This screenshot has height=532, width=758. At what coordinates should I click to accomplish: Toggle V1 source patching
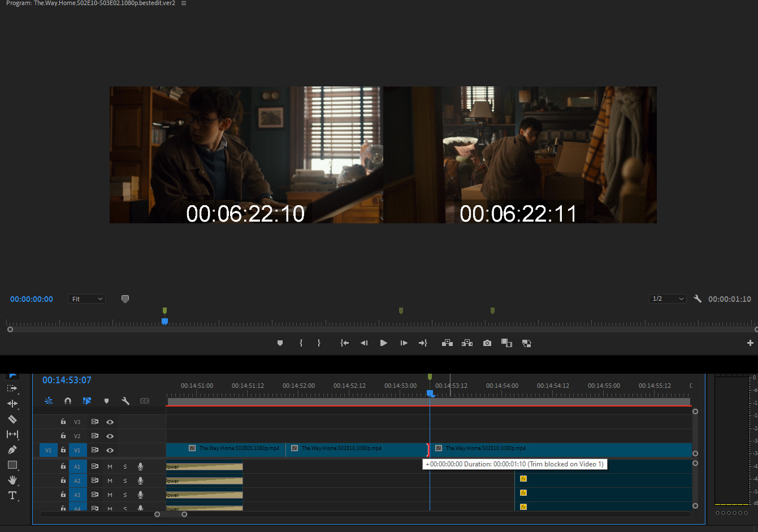(x=48, y=450)
